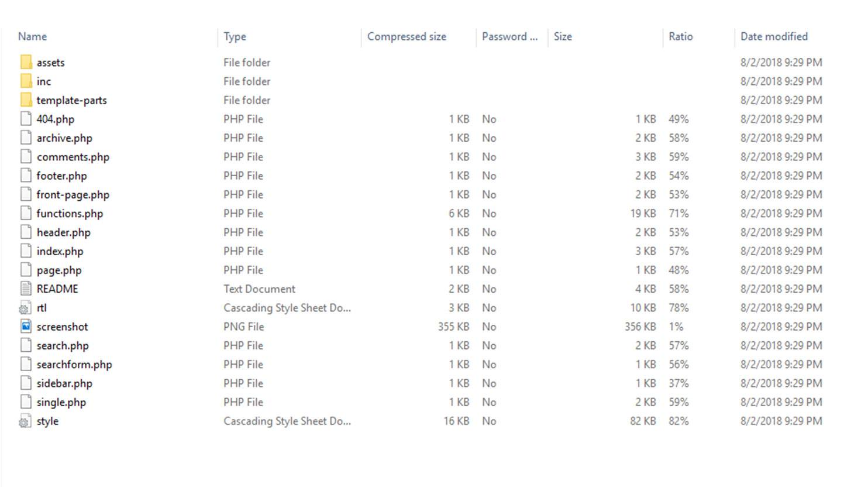This screenshot has height=487, width=868.
Task: Sort by Date modified column header
Action: coord(774,36)
